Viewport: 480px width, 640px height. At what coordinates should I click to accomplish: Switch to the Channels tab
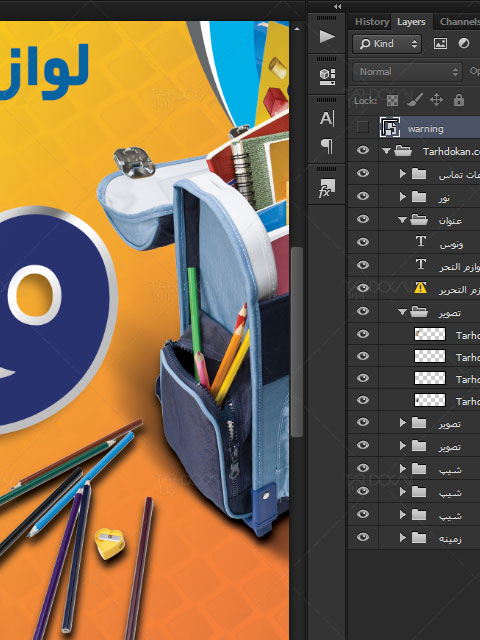(x=460, y=22)
